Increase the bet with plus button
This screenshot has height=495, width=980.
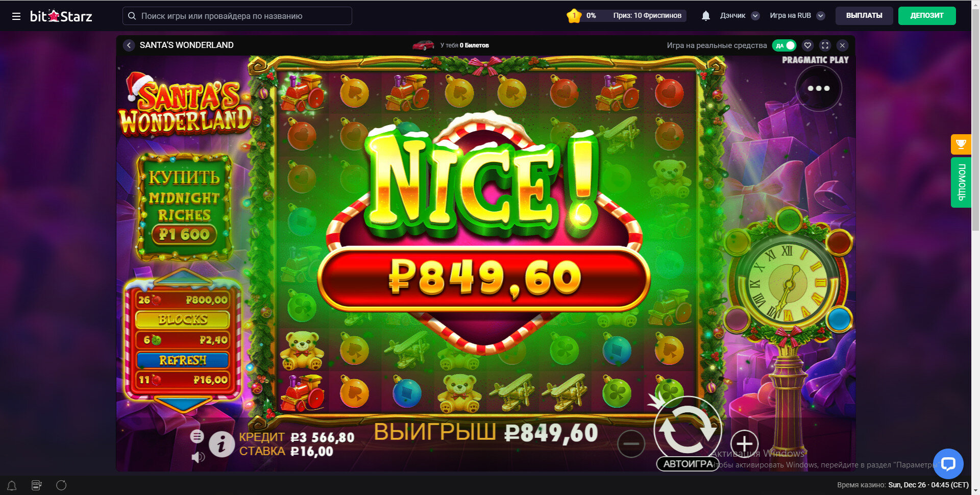coord(744,444)
